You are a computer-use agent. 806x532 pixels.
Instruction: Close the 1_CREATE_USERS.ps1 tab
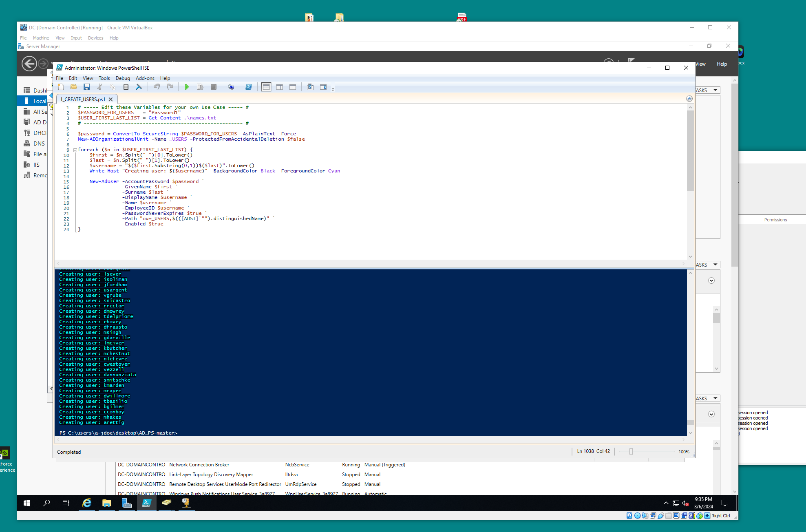(x=110, y=99)
